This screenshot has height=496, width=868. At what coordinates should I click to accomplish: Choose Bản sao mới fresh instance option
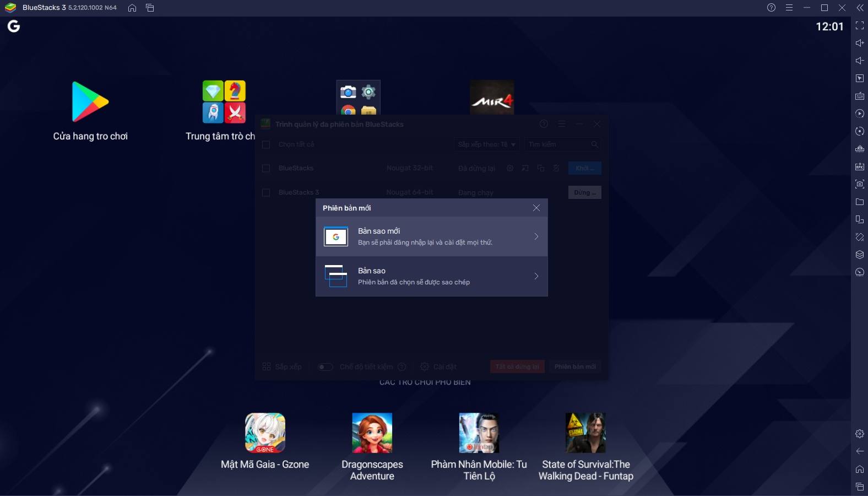tap(432, 236)
